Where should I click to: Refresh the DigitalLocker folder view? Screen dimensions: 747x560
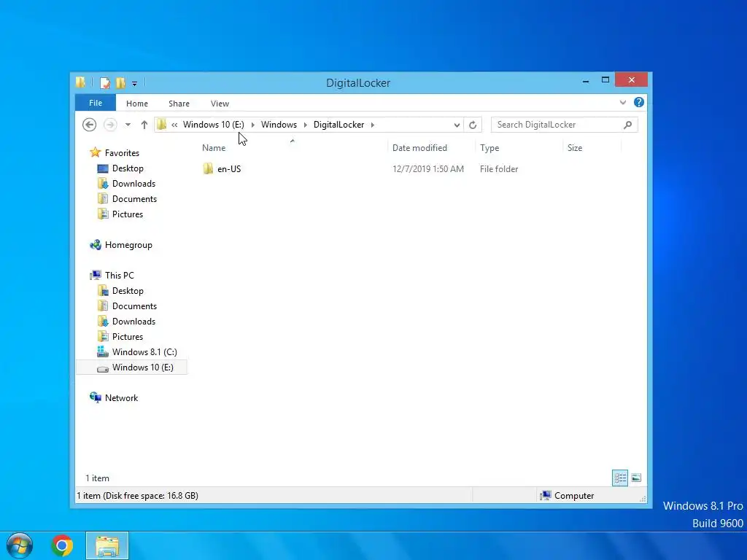(473, 125)
